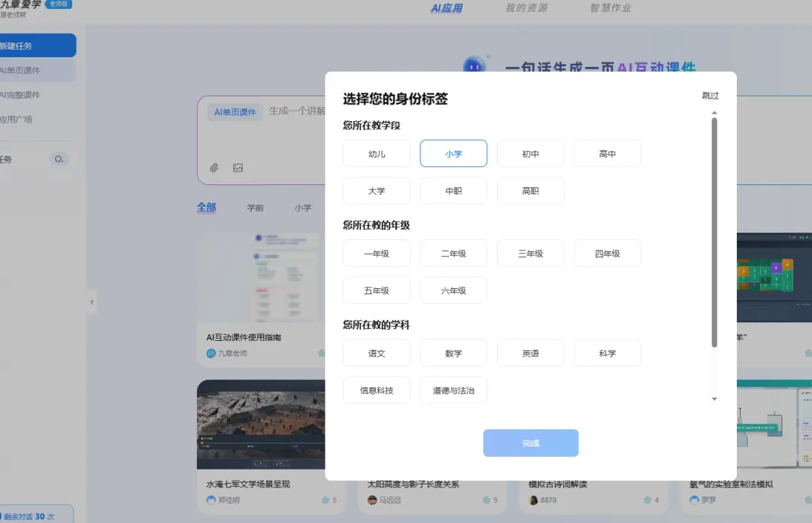
Task: Collapse the sidebar with the chevron handle
Action: pos(92,302)
